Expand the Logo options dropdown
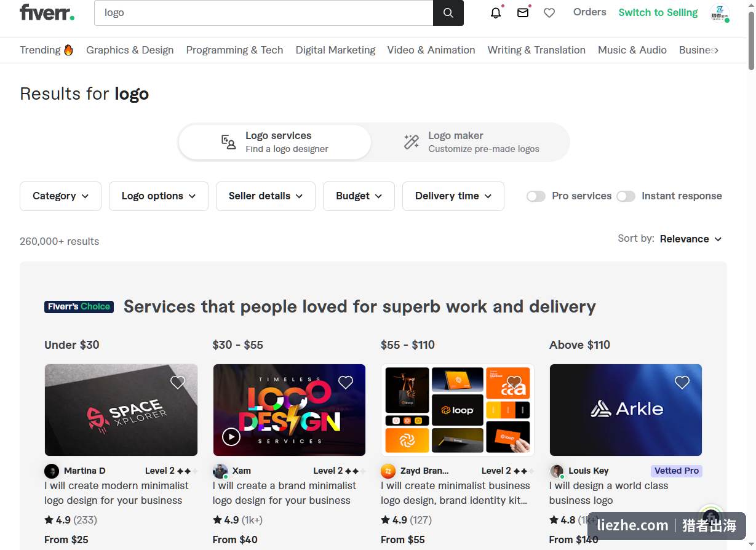The height and width of the screenshot is (550, 756). [x=159, y=196]
